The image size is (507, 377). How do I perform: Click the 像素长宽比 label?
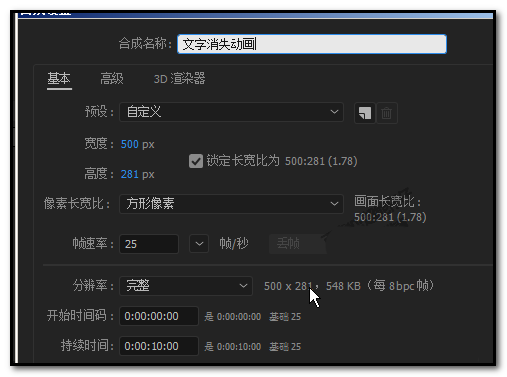tap(77, 203)
